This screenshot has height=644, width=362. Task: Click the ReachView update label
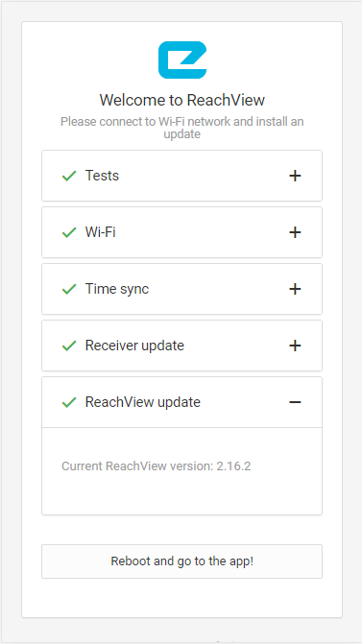point(142,402)
